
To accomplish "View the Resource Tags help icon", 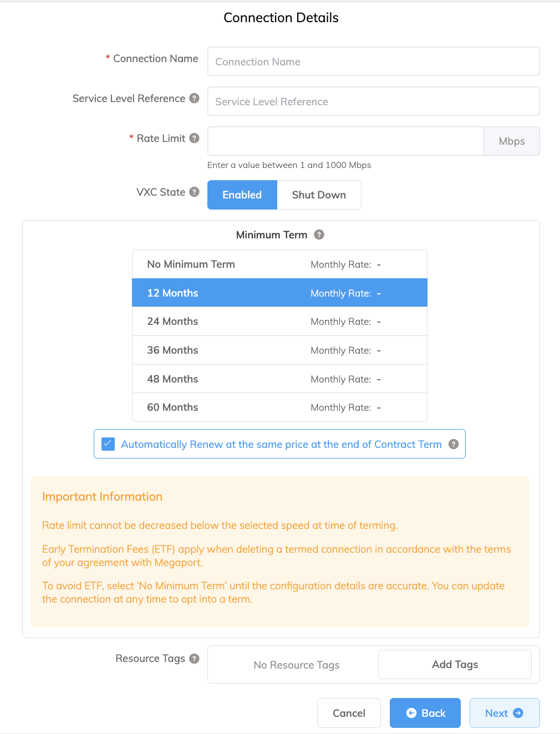I will pos(194,659).
